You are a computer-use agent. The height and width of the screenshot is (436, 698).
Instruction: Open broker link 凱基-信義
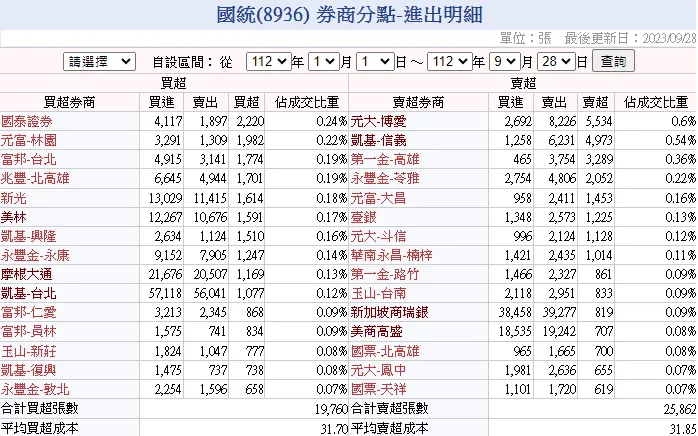tap(379, 140)
